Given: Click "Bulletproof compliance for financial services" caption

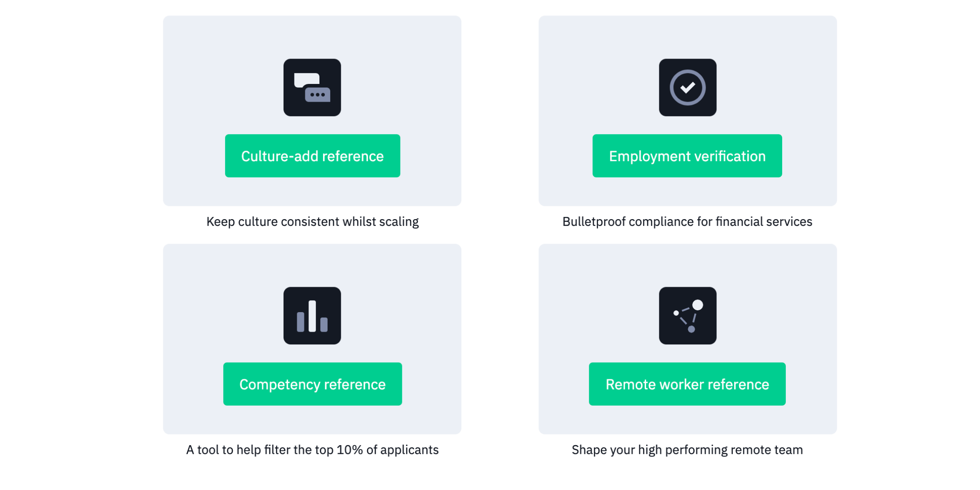Looking at the screenshot, I should point(687,222).
